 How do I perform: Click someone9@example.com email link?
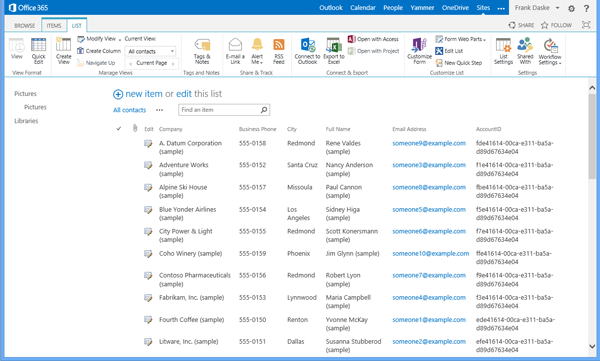coord(429,143)
